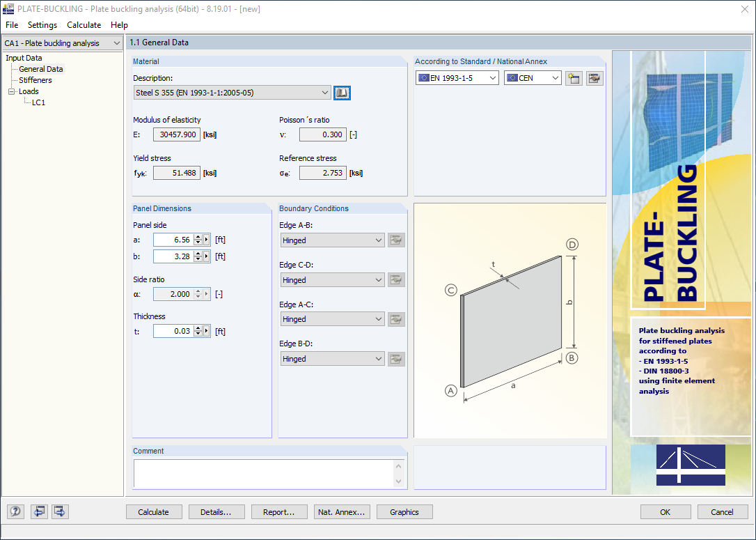Viewport: 756px width, 540px height.
Task: Go to next input window icon
Action: [59, 511]
